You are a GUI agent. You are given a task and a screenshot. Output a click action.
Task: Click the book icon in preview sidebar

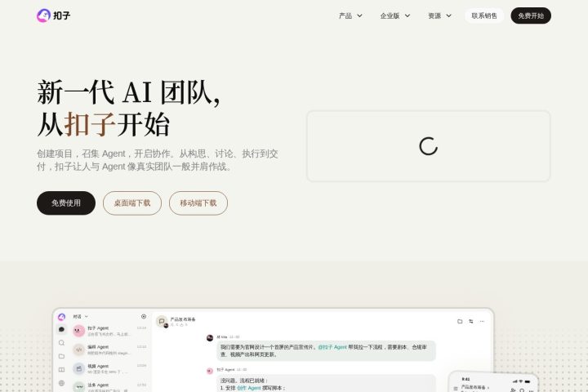click(x=61, y=369)
